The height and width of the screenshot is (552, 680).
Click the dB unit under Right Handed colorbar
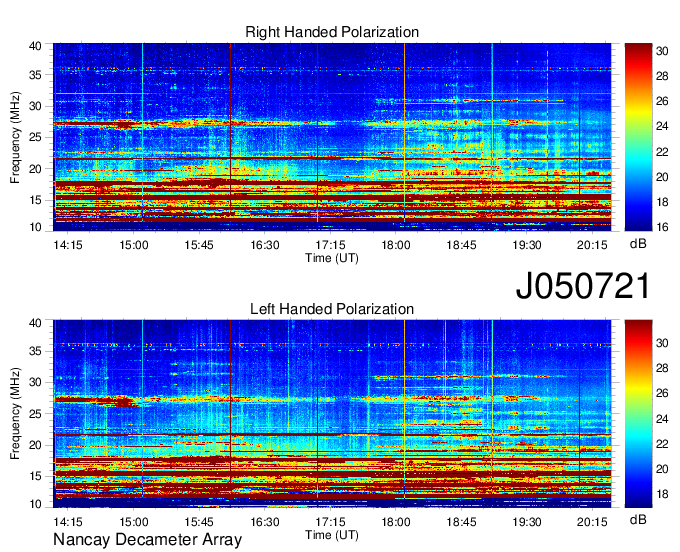(638, 244)
